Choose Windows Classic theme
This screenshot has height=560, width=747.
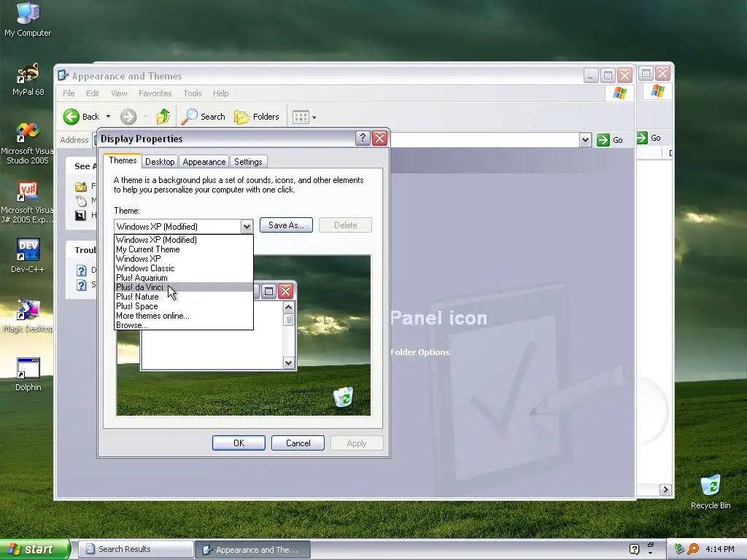coord(183,268)
